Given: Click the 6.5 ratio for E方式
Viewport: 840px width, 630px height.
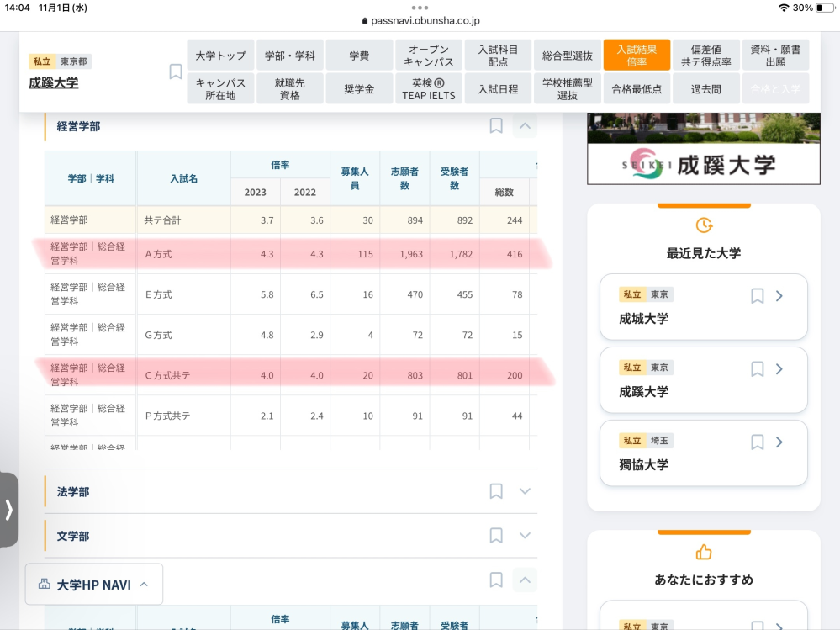Looking at the screenshot, I should coord(317,294).
